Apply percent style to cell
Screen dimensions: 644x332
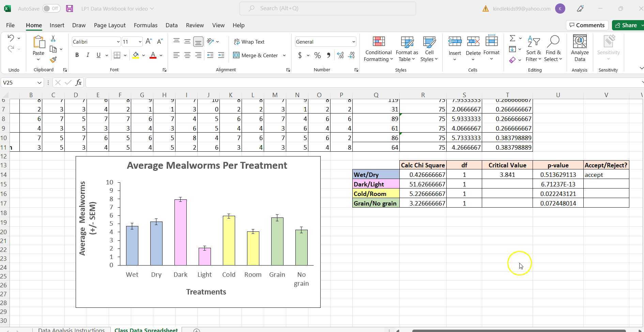pyautogui.click(x=317, y=55)
